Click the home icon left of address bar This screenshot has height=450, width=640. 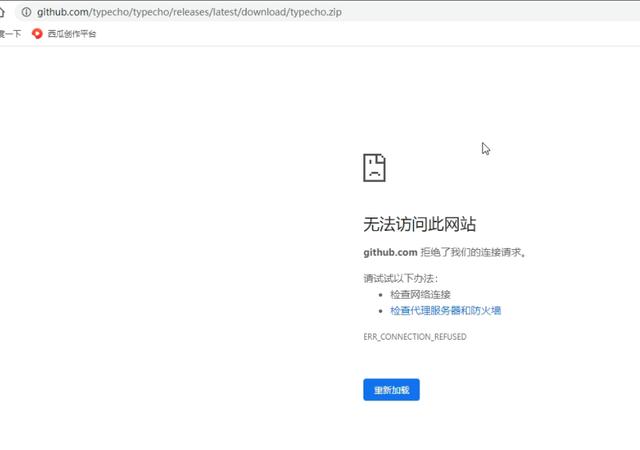coord(2,12)
